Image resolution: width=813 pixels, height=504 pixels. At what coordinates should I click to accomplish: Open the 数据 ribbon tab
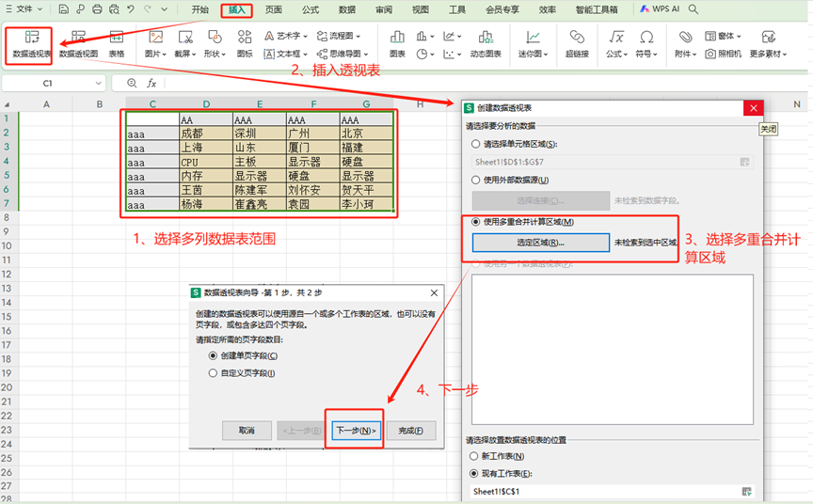click(347, 9)
